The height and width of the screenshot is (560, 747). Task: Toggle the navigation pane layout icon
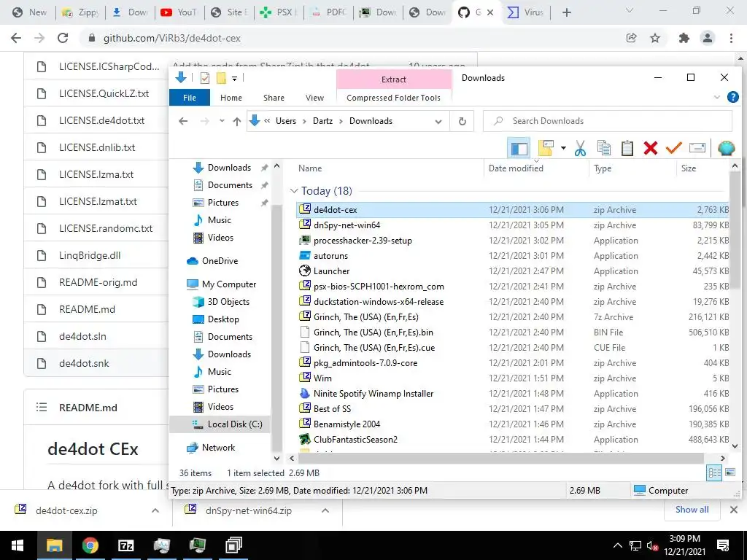[x=519, y=148]
